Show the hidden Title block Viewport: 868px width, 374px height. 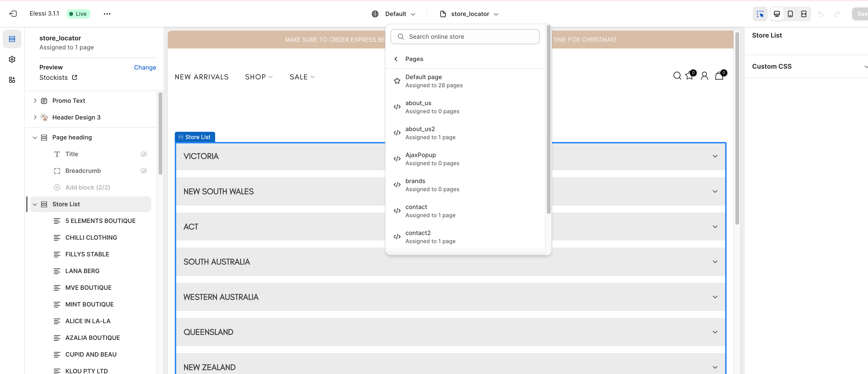point(144,154)
